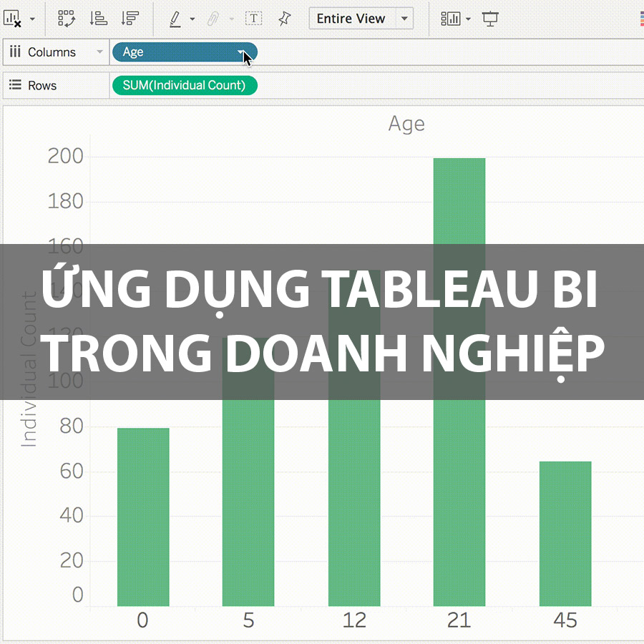644x644 pixels.
Task: Open the paperclip group dropdown arrow
Action: [232, 19]
